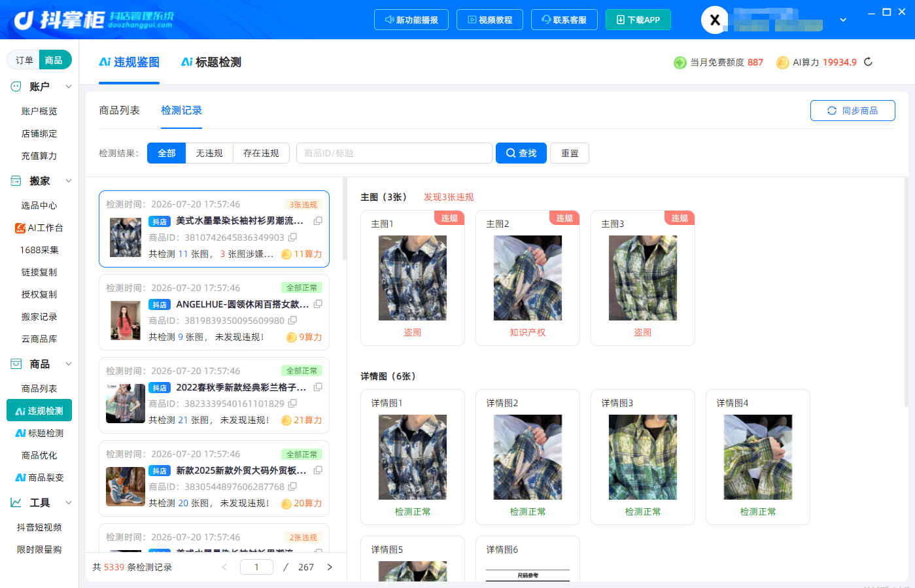Screen dimensions: 915x588
Task: Go to previous page of detection records
Action: (x=224, y=567)
